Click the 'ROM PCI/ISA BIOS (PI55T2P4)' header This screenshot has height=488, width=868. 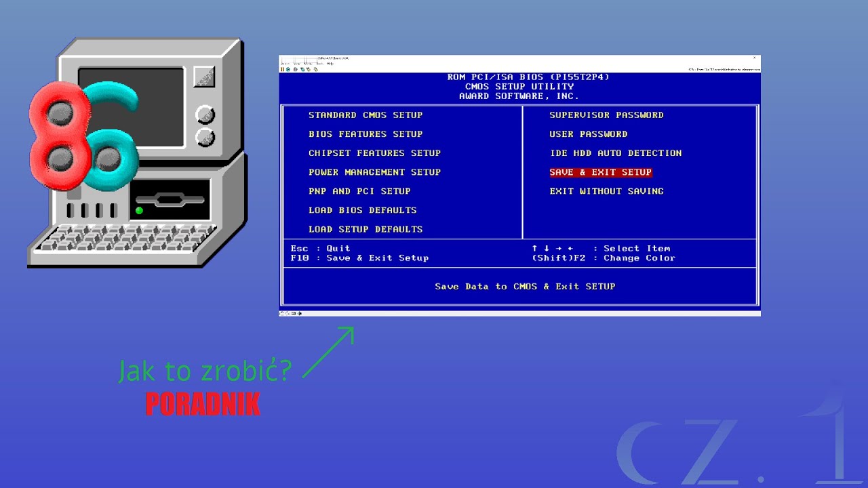coord(528,77)
